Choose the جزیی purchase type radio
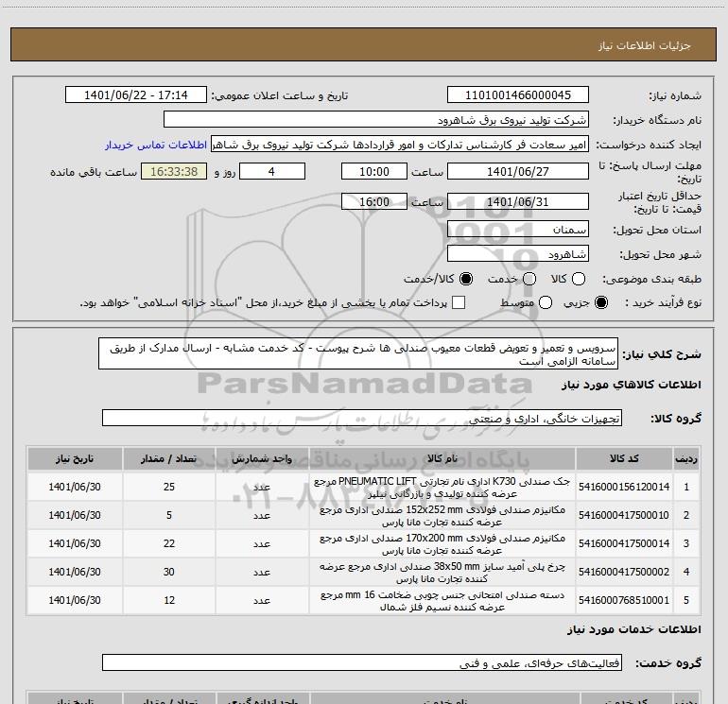This screenshot has height=704, width=728. [x=600, y=302]
